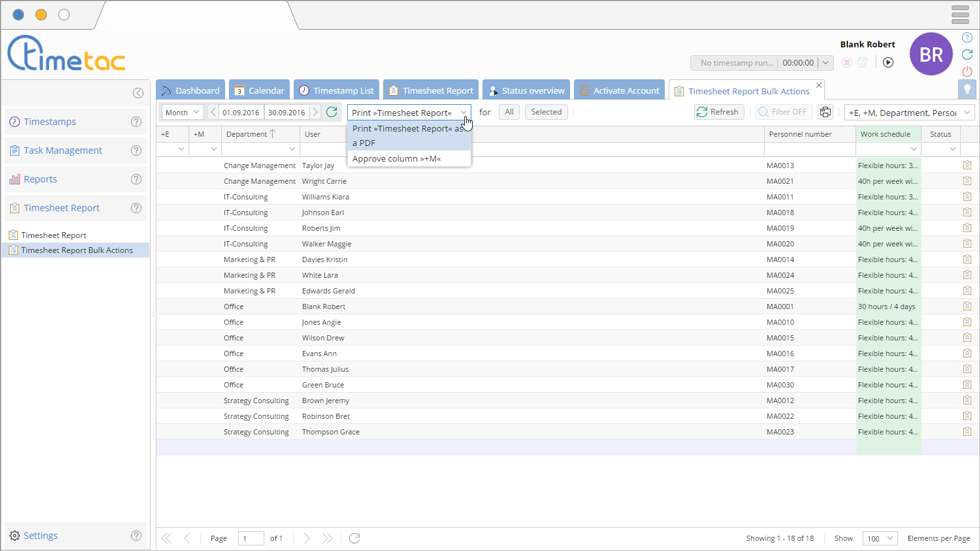Image resolution: width=980 pixels, height=551 pixels.
Task: Click the timetac logo
Action: 66,53
